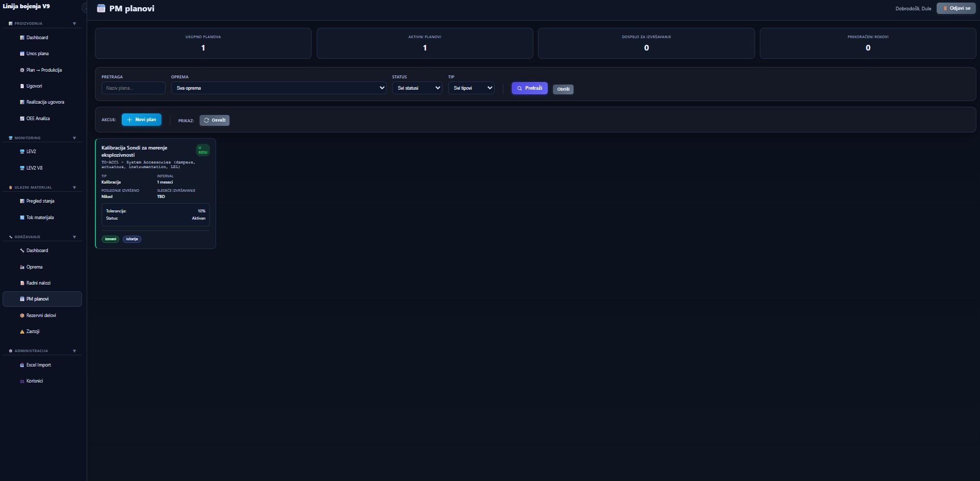
Task: Click Izmeni on the Kalibracija card
Action: [x=110, y=239]
